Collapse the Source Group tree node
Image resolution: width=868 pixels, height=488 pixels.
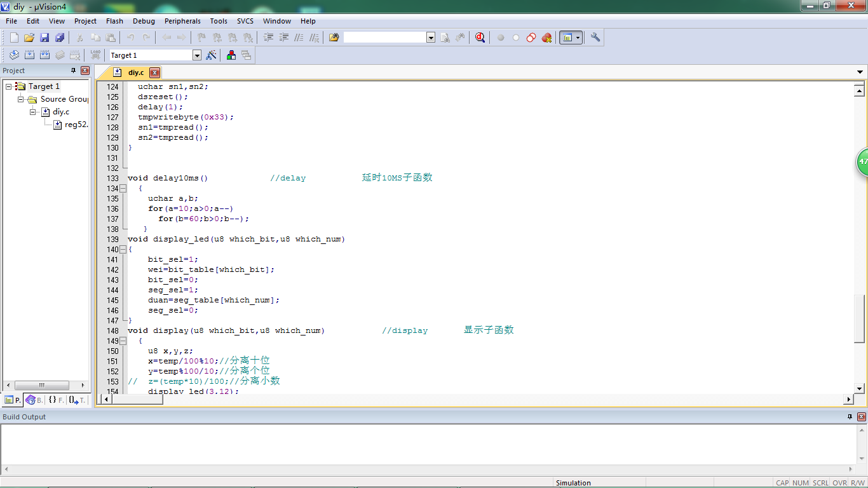(21, 99)
